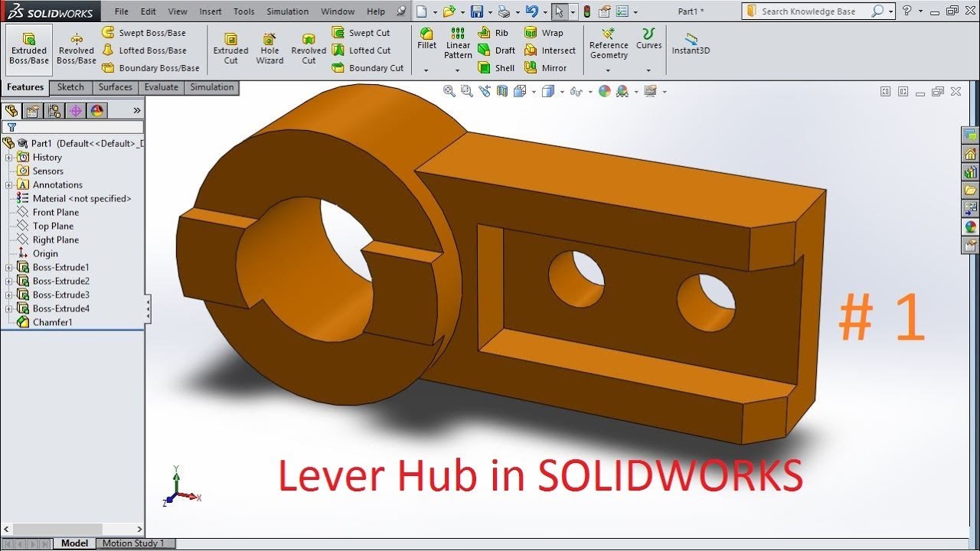
Task: Select the Extruded Cut tool
Action: click(x=230, y=49)
